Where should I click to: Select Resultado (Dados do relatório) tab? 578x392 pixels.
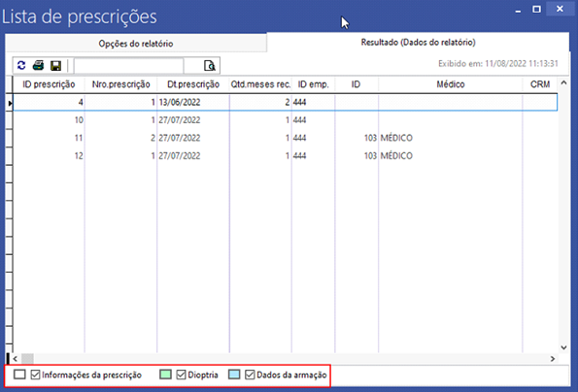[x=418, y=43]
